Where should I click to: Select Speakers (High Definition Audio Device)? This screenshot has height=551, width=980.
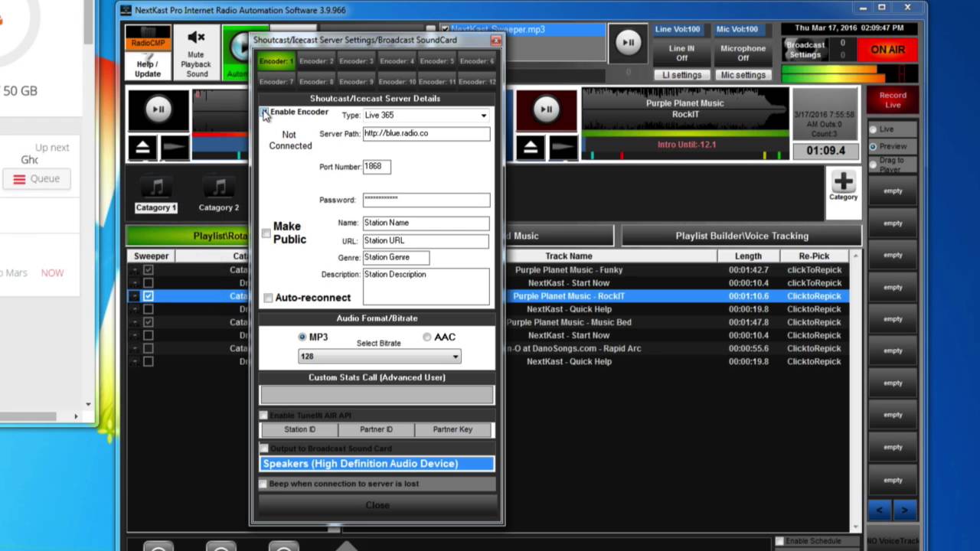tap(377, 464)
